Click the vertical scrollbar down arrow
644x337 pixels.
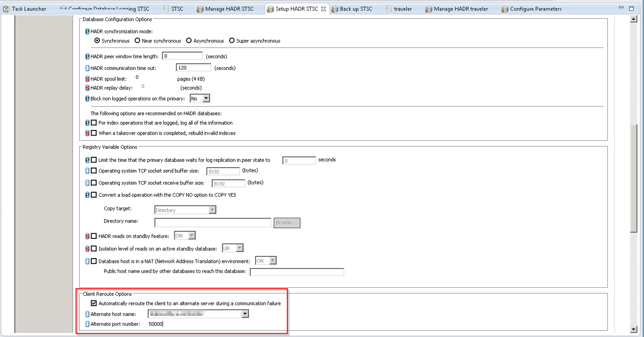click(x=634, y=329)
